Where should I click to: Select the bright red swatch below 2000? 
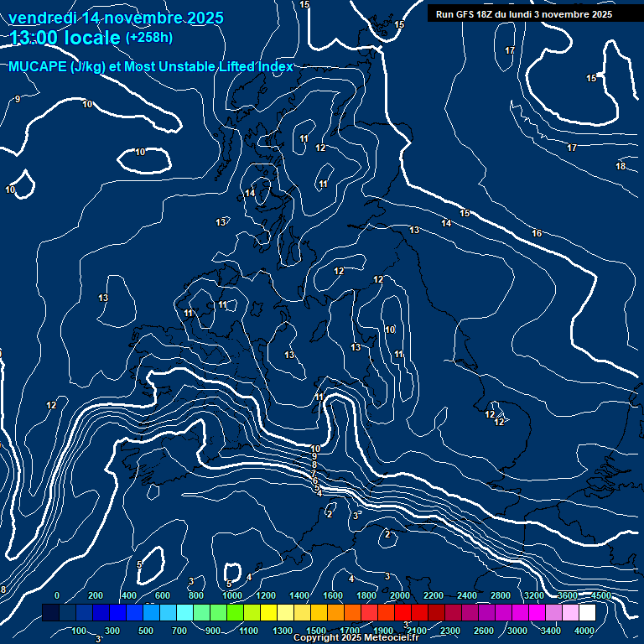coord(402,613)
